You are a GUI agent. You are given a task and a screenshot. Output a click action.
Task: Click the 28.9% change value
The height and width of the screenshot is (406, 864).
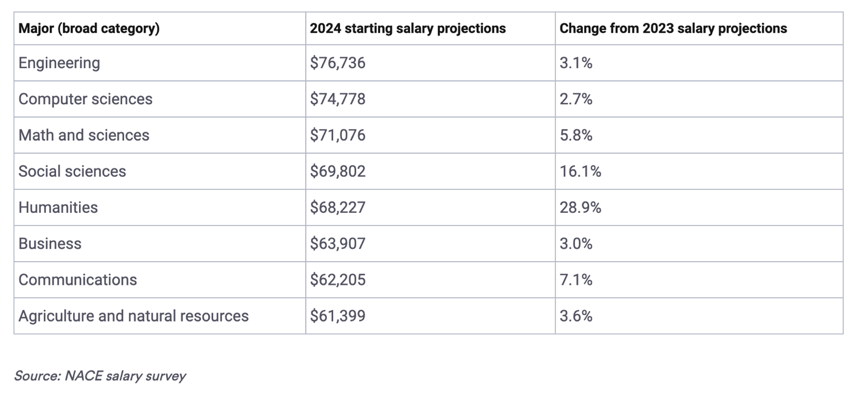point(580,207)
